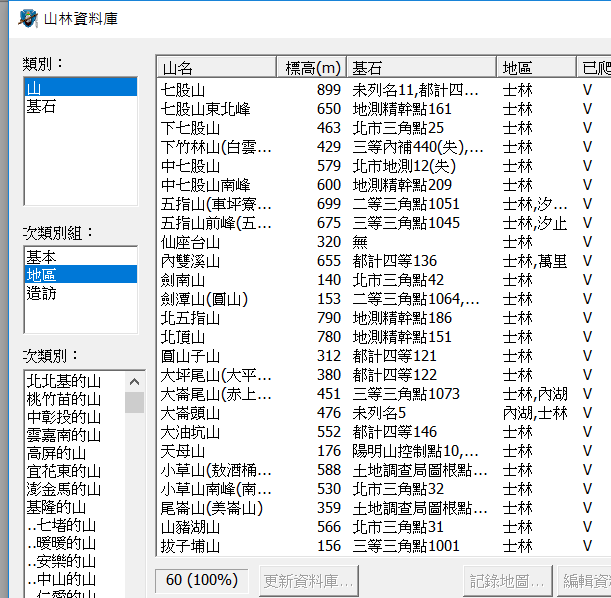Click the subcategory list scrollbar thumb

134,402
